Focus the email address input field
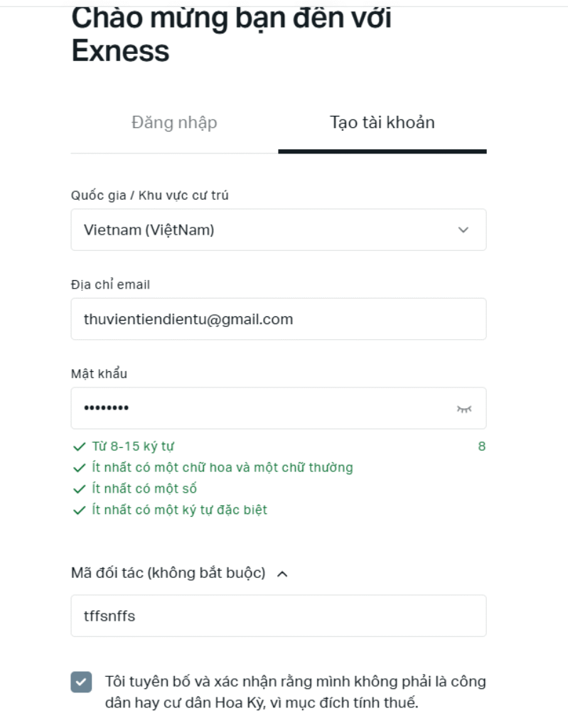Screen dimensions: 568x728 [x=278, y=319]
